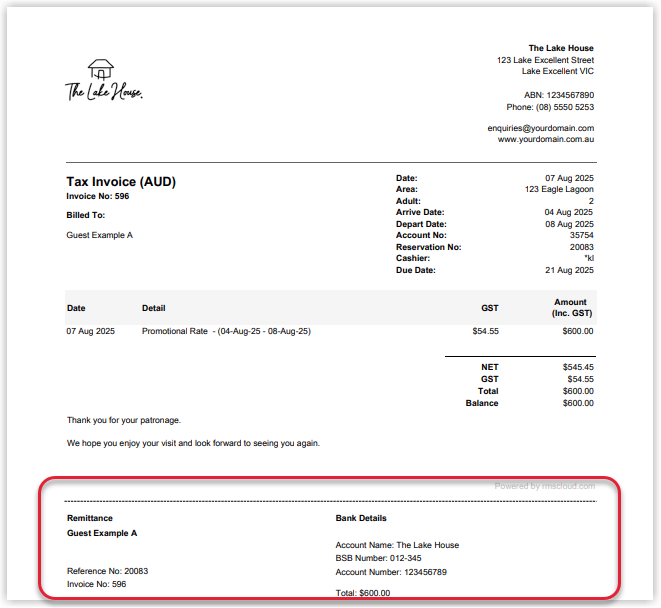Click the 'GST' column header in table

point(490,308)
